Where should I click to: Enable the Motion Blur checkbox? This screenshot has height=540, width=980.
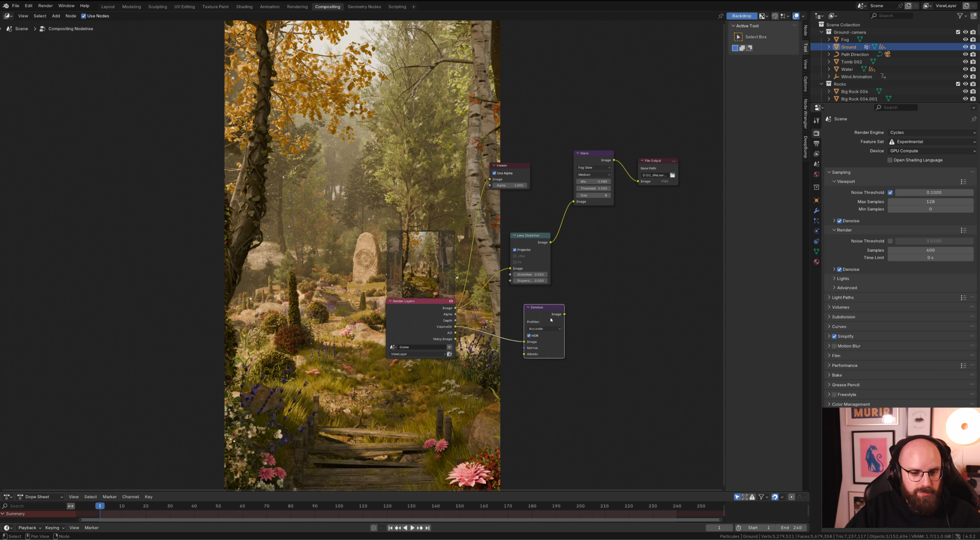tap(834, 346)
